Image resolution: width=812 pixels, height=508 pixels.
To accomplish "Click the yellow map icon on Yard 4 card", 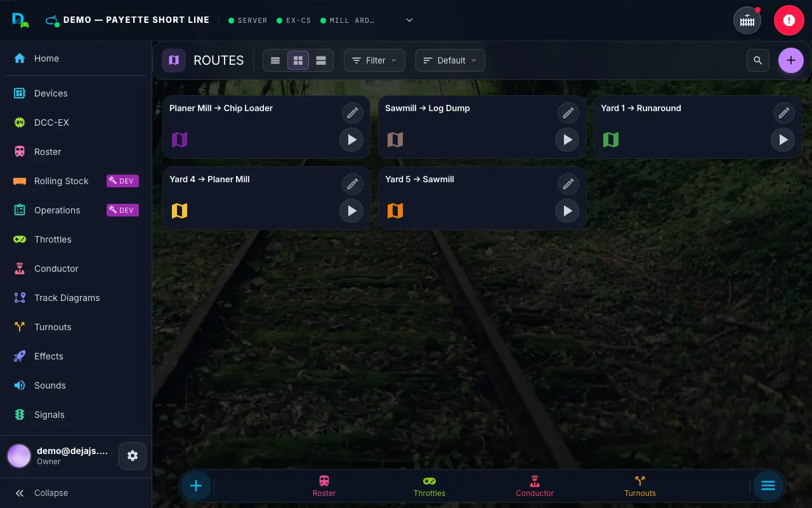I will (180, 211).
